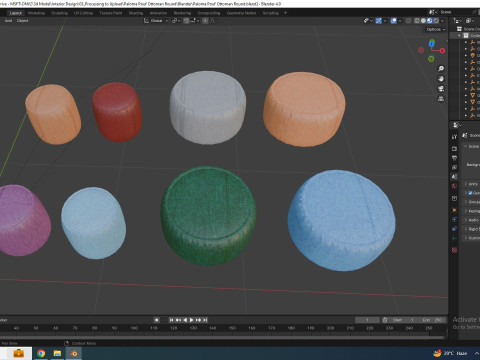The image size is (480, 360).
Task: Open the Output properties tab icon
Action: [x=454, y=158]
